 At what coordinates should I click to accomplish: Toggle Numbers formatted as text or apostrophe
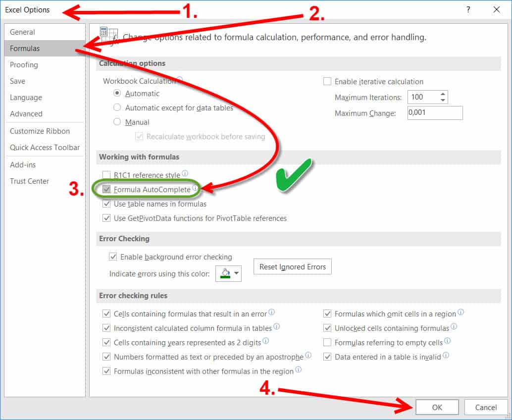(x=106, y=357)
